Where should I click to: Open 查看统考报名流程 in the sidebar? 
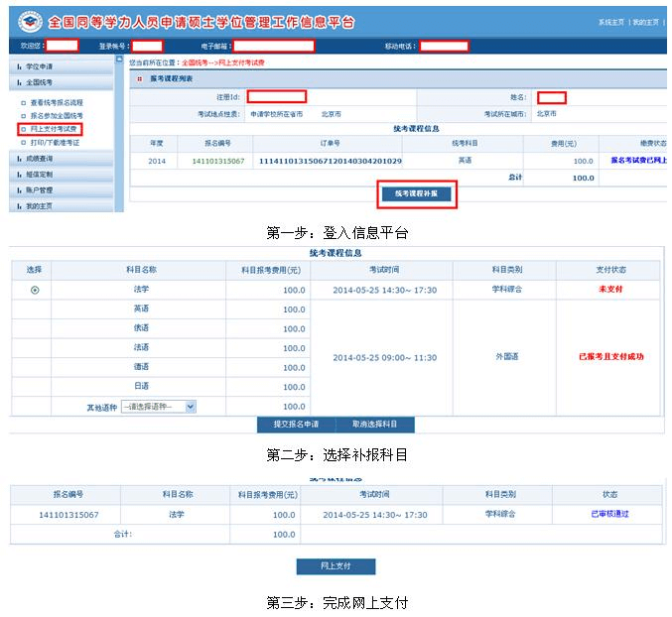pos(58,102)
